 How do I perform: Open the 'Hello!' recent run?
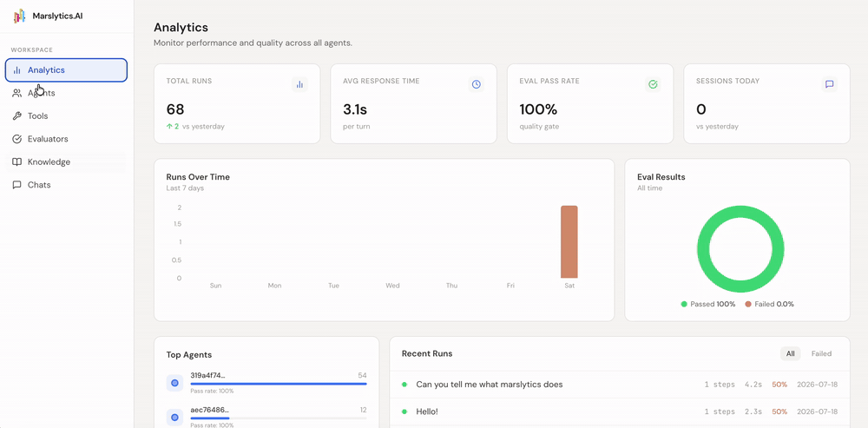pos(620,412)
